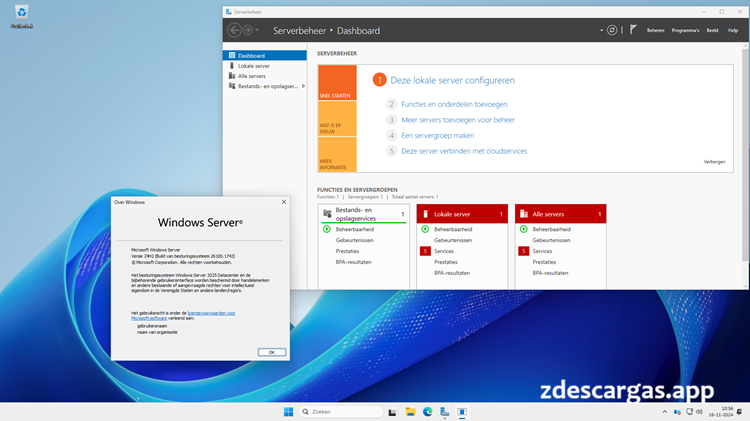Click the back arrow in Serverbeheer
This screenshot has height=421, width=750.
tap(234, 31)
